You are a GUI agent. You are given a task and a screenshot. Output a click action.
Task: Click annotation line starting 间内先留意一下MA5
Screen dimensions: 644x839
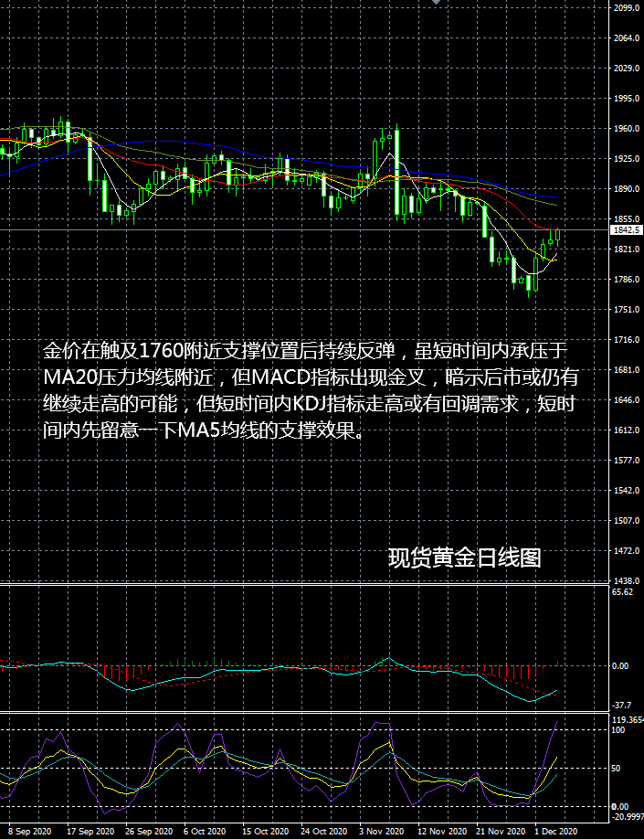[x=206, y=430]
